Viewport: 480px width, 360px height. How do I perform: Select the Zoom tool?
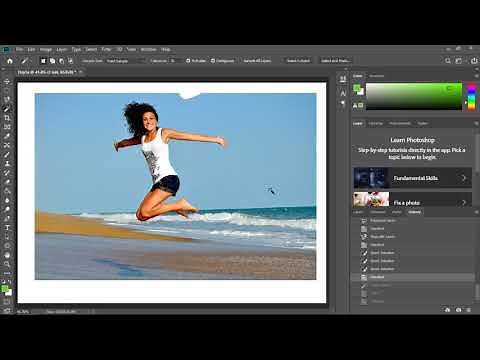pos(7,264)
